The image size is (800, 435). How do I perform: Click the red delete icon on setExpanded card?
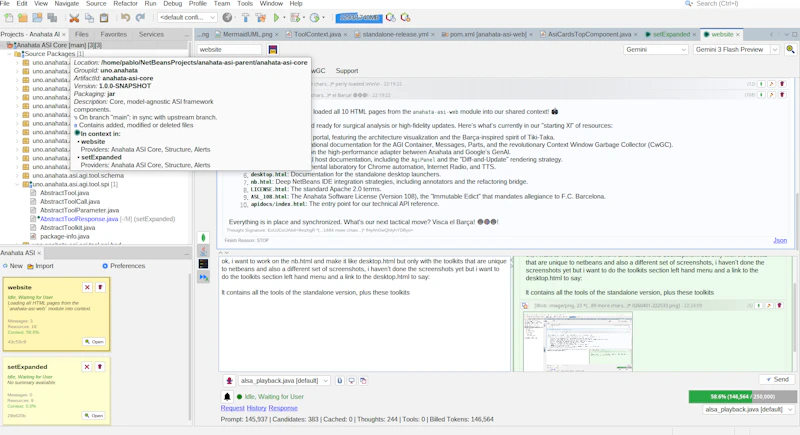[100, 367]
